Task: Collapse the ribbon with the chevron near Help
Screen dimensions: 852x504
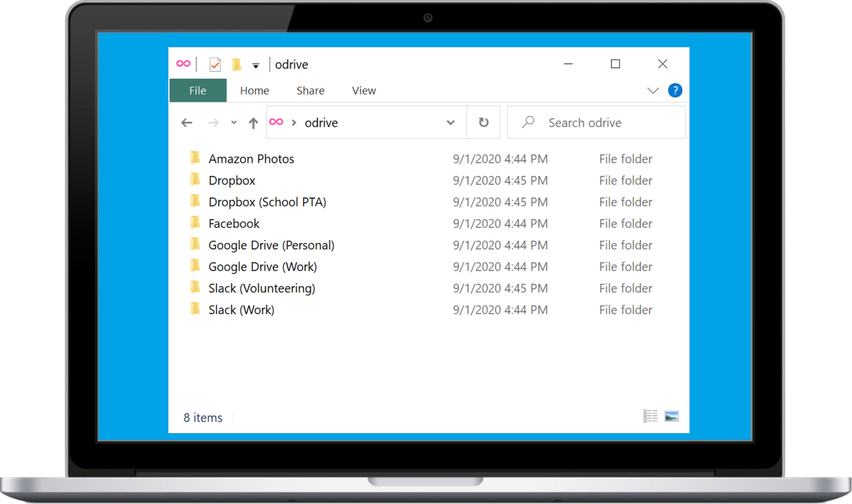Action: click(652, 90)
